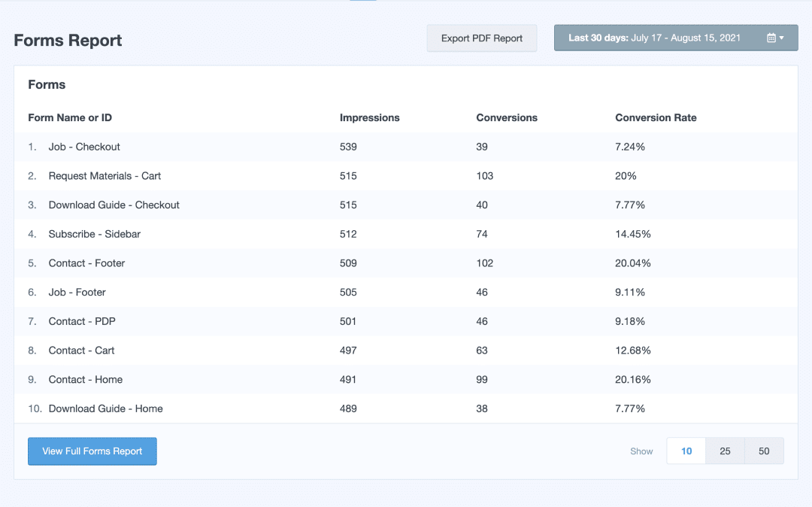Switch to showing 50 forms
This screenshot has width=812, height=507.
tap(764, 451)
